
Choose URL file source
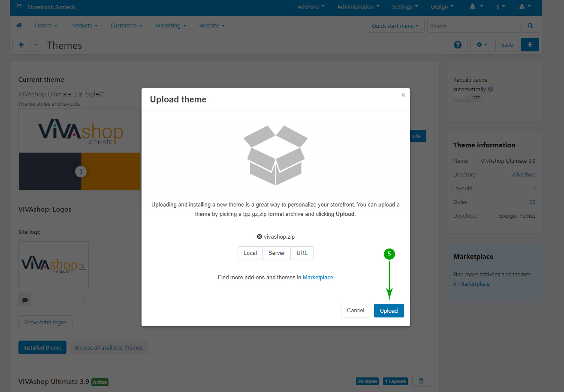302,253
